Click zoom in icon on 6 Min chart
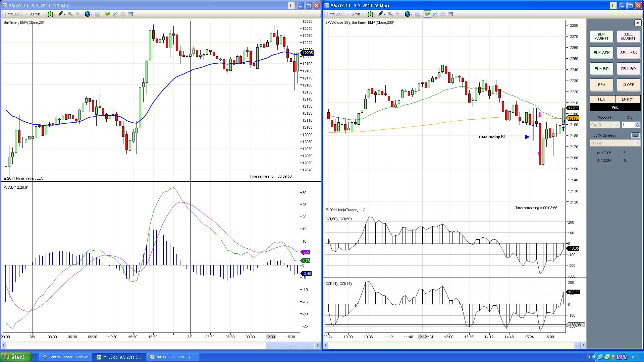 [390, 14]
